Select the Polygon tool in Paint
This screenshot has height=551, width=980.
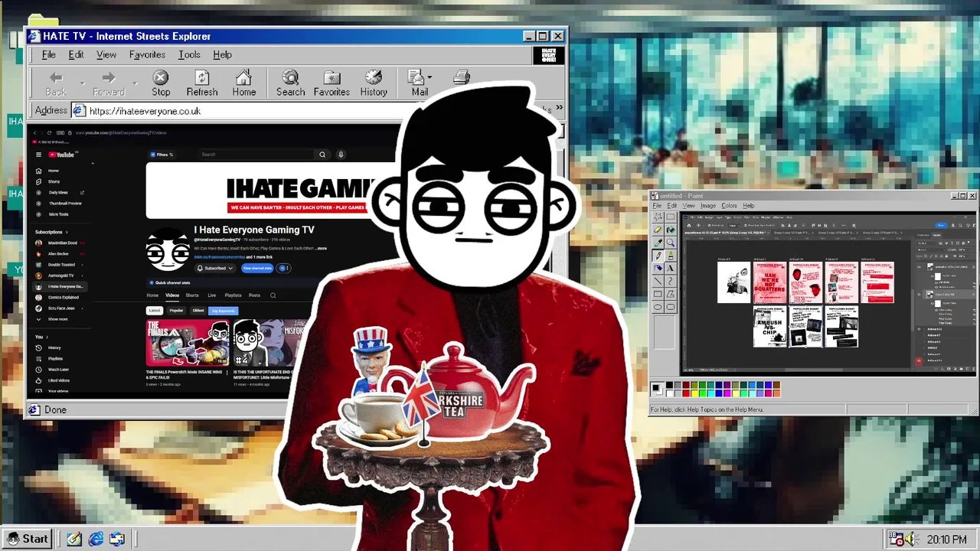pos(671,294)
